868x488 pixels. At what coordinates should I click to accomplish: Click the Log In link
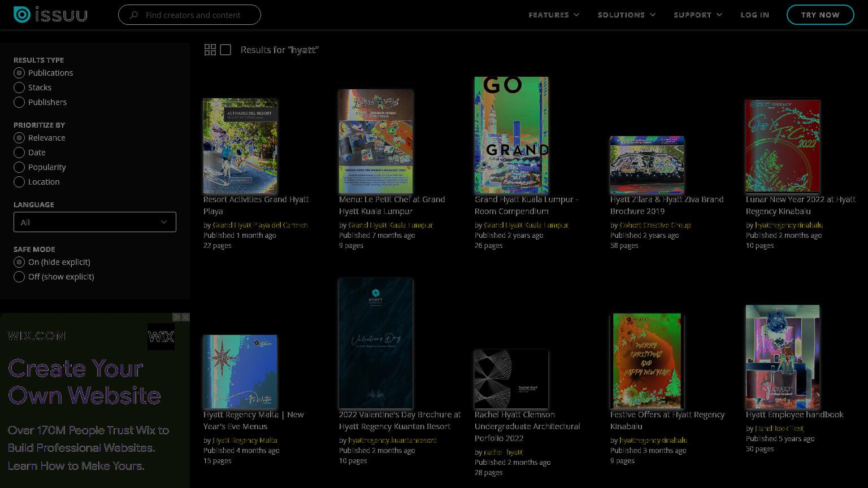755,15
